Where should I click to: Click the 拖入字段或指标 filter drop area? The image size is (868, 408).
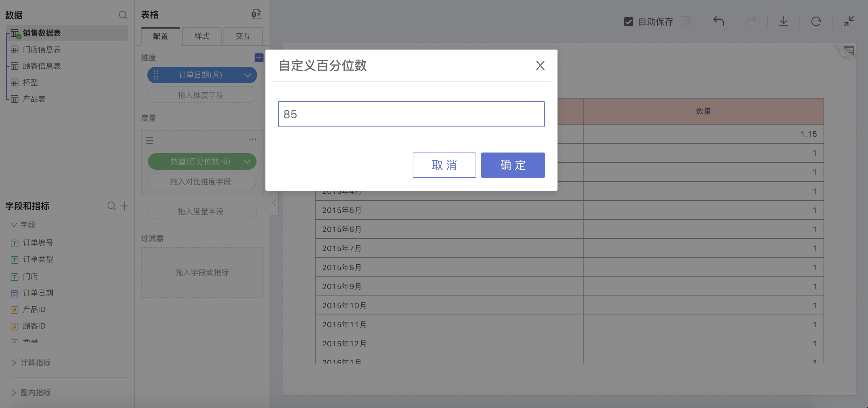coord(202,272)
